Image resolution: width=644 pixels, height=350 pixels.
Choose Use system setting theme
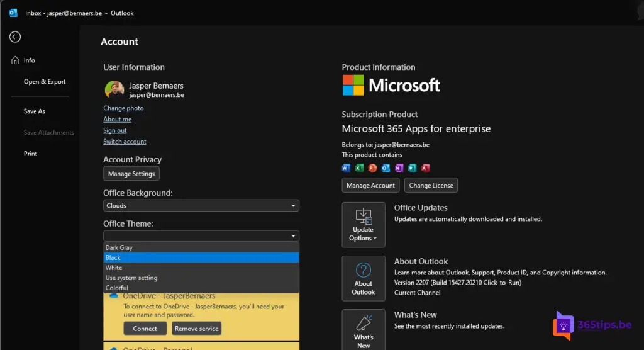click(x=201, y=278)
